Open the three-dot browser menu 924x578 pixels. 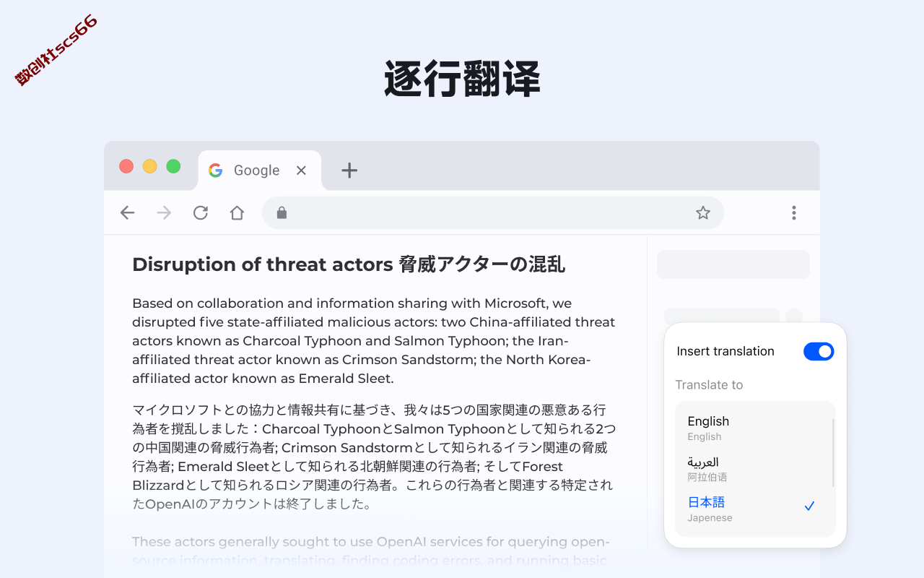(794, 212)
